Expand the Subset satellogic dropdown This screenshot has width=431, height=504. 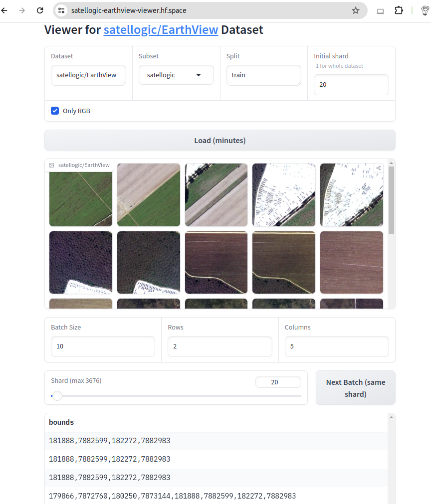[x=176, y=75]
